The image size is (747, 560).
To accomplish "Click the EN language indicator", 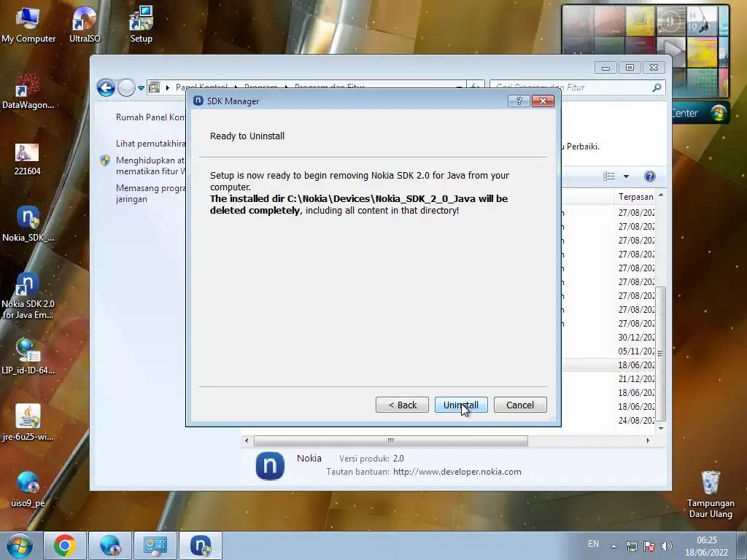I will (593, 544).
